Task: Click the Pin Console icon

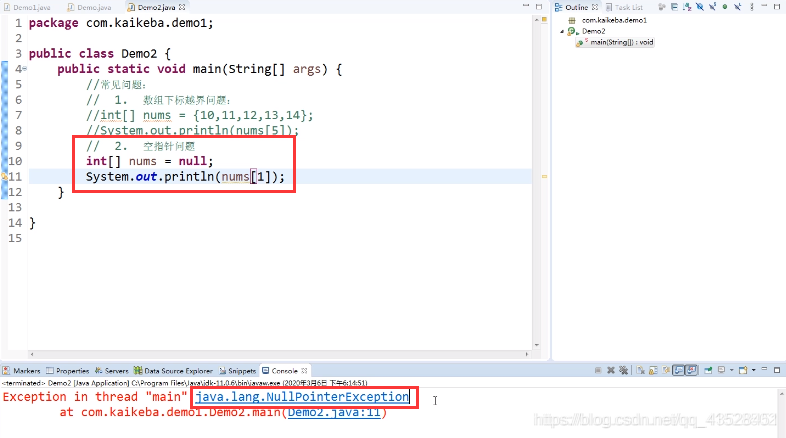Action: point(708,370)
